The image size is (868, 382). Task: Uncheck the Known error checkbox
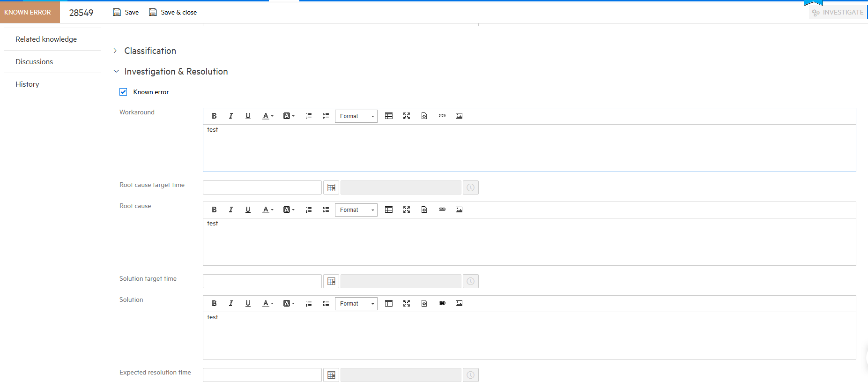(x=123, y=92)
